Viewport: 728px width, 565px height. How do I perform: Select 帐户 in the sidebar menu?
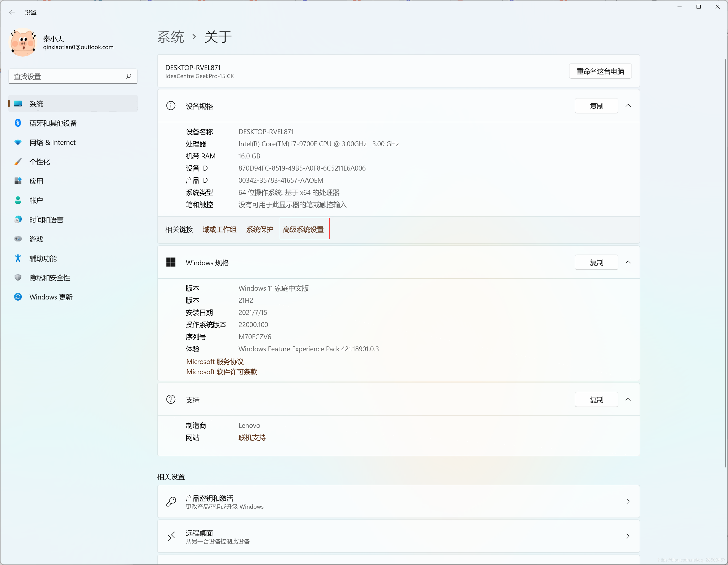(36, 200)
